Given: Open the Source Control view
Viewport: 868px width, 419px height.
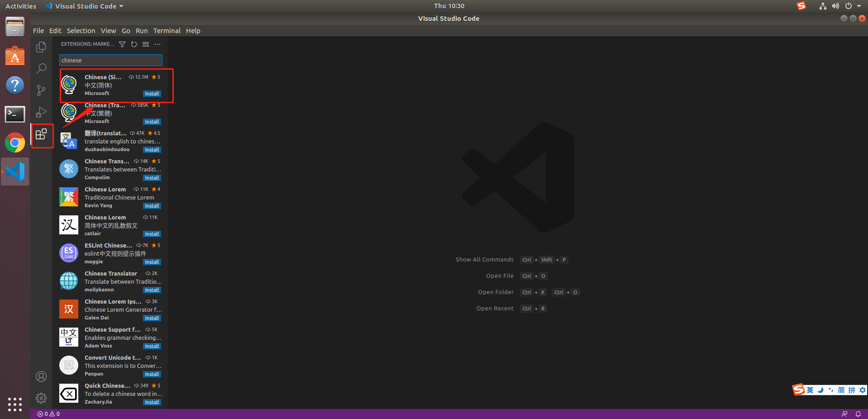Looking at the screenshot, I should pyautogui.click(x=41, y=90).
